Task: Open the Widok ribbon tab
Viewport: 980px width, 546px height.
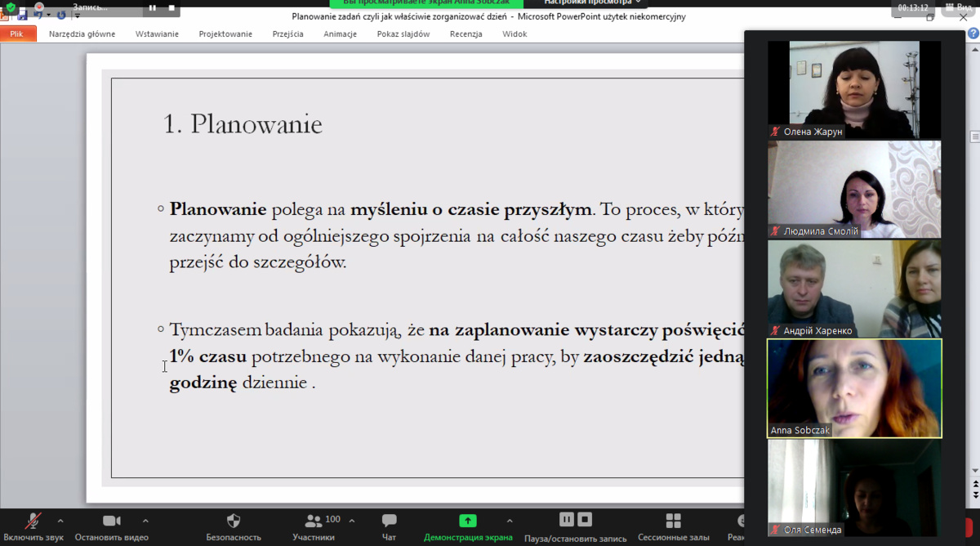Action: (514, 34)
